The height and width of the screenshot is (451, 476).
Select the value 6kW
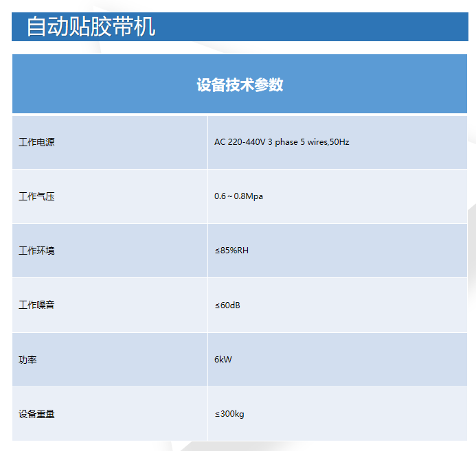click(223, 360)
